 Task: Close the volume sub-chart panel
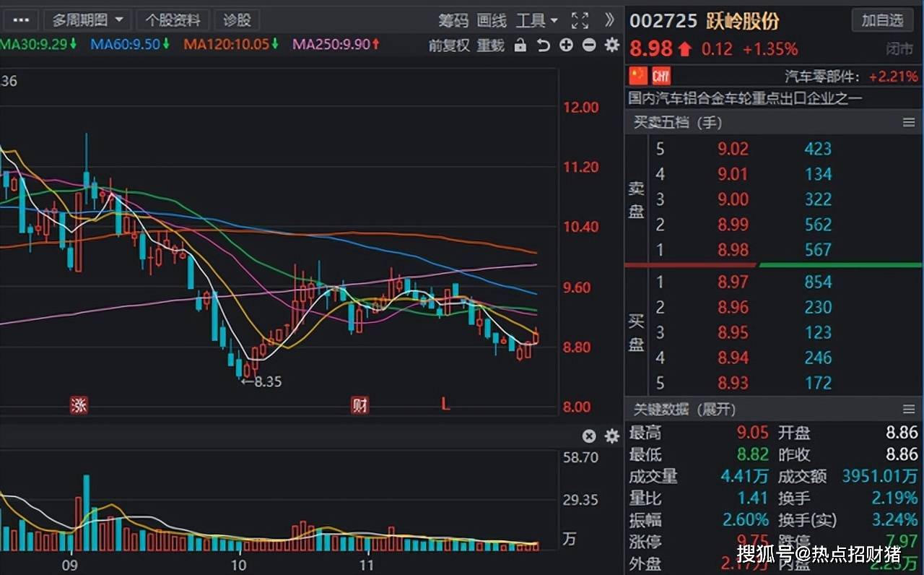[589, 436]
